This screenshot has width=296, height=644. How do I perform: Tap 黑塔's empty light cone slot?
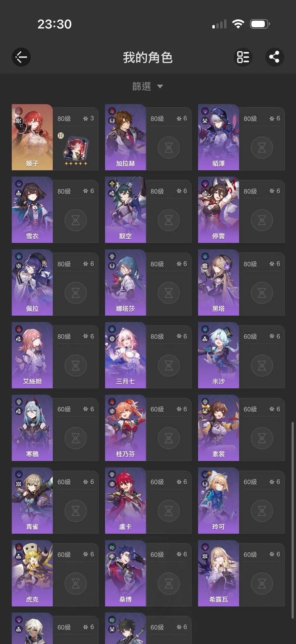pos(262,293)
